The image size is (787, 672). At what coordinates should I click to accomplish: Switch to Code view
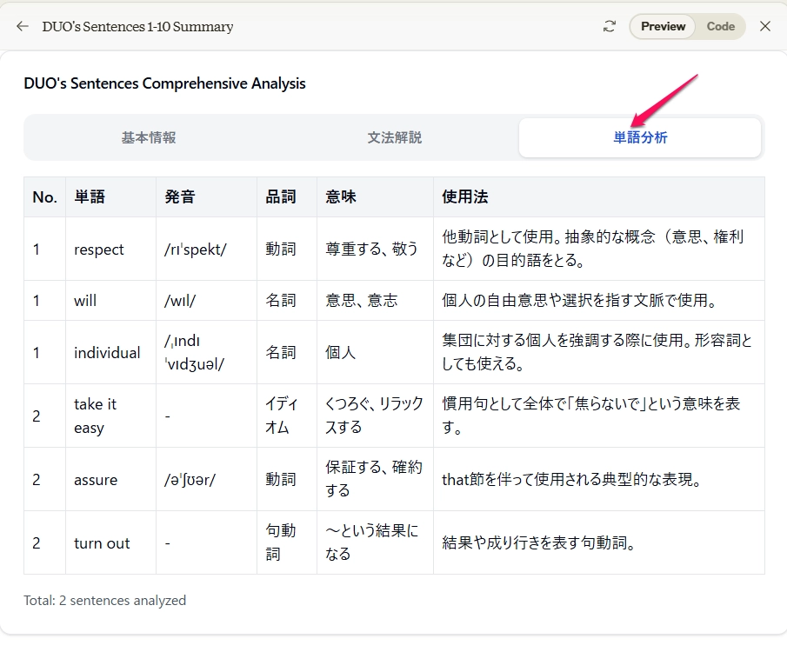(720, 26)
